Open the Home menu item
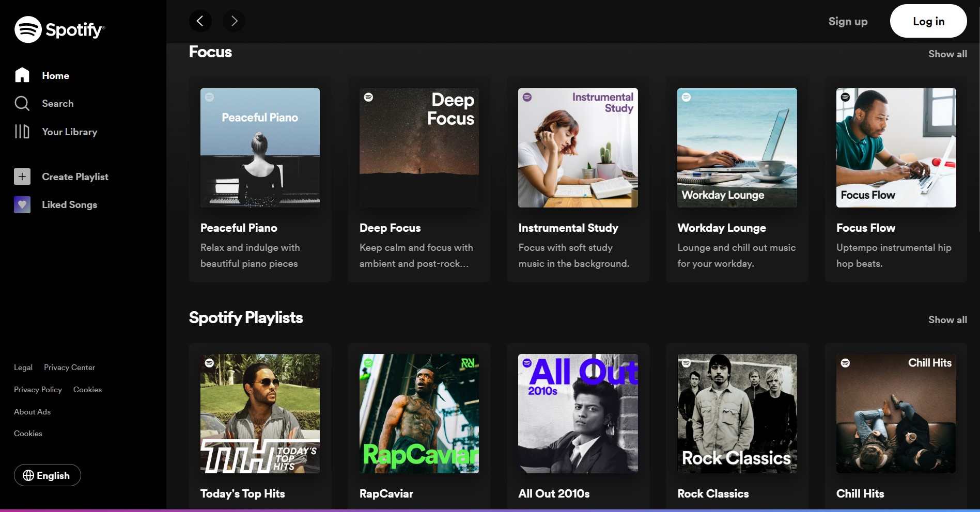980x512 pixels. (x=56, y=75)
